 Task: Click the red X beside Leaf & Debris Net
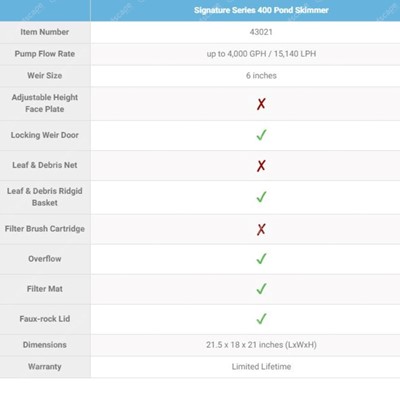pyautogui.click(x=261, y=165)
